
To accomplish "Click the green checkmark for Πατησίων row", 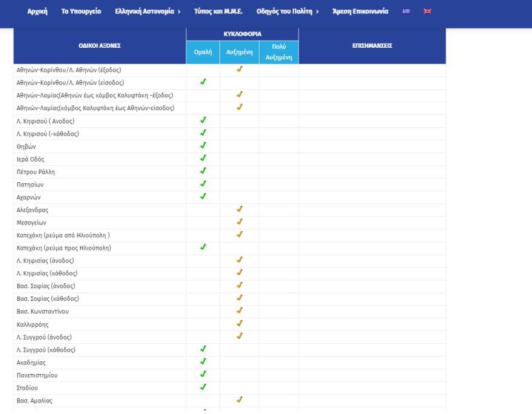I will click(x=203, y=184).
